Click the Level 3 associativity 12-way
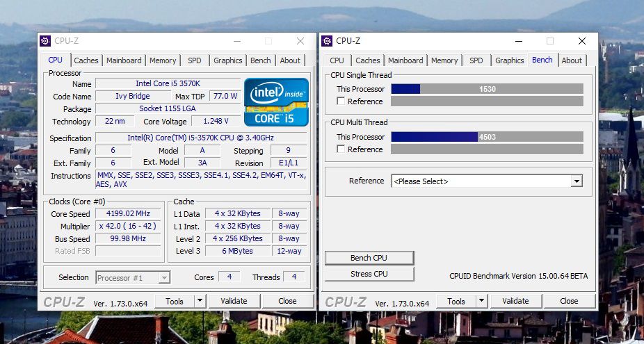Image resolution: width=644 pixels, height=344 pixels. pyautogui.click(x=289, y=252)
